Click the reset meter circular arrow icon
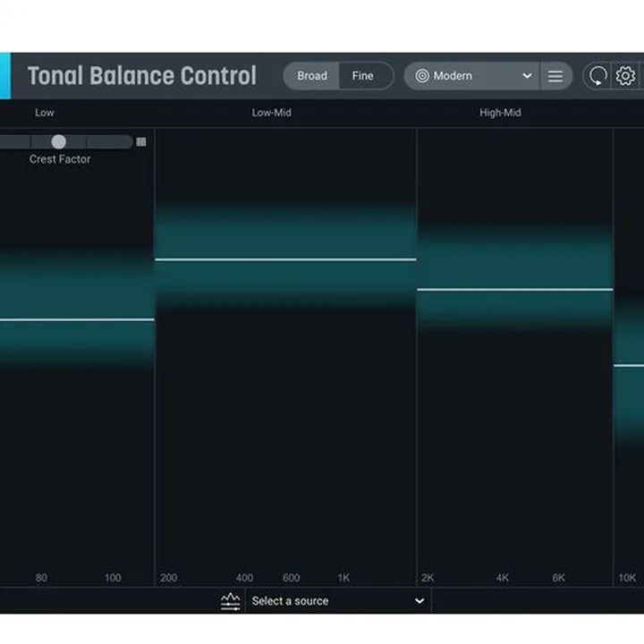The height and width of the screenshot is (644, 644). coord(597,76)
